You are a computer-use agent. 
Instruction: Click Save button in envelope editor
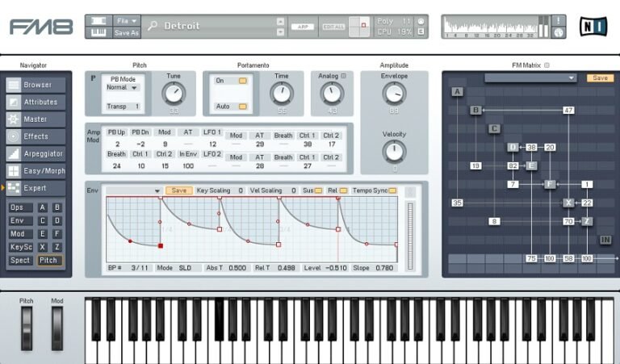tap(178, 190)
